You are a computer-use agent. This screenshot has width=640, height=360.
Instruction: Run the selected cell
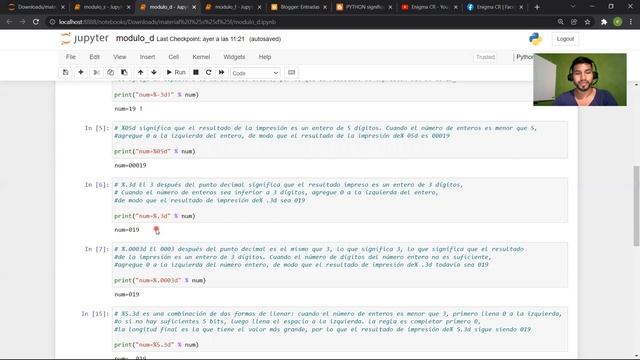pos(176,73)
